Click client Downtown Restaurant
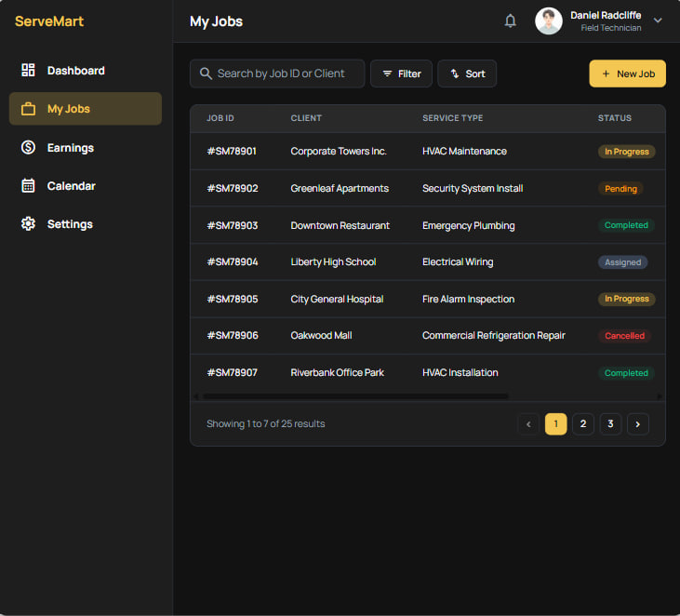Screen dimensions: 680x616 coord(340,225)
